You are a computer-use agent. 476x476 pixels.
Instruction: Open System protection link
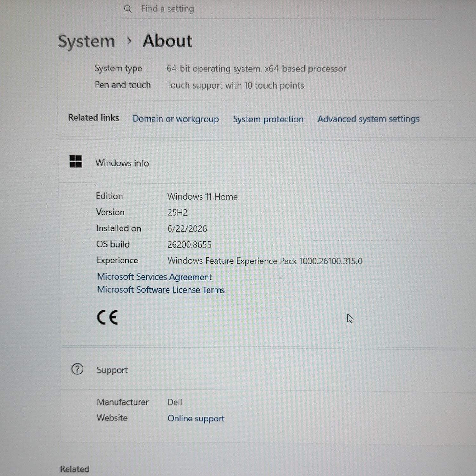coord(268,119)
